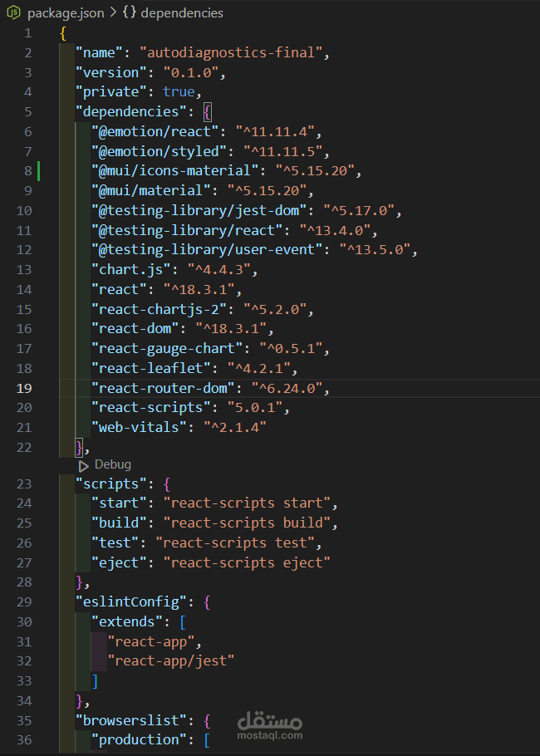Click the closing bracket on line 33
Viewport: 540px width, 756px height.
click(x=95, y=681)
